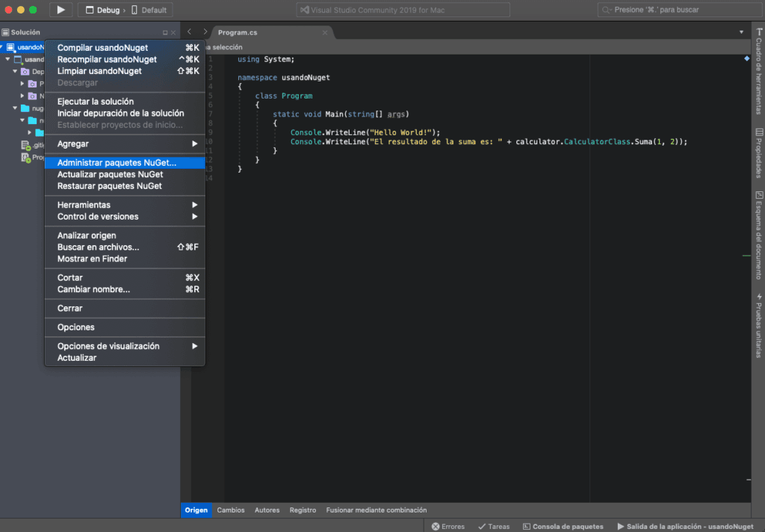Viewport: 765px width, 532px height.
Task: Navigate back with the left arrow
Action: [190, 31]
